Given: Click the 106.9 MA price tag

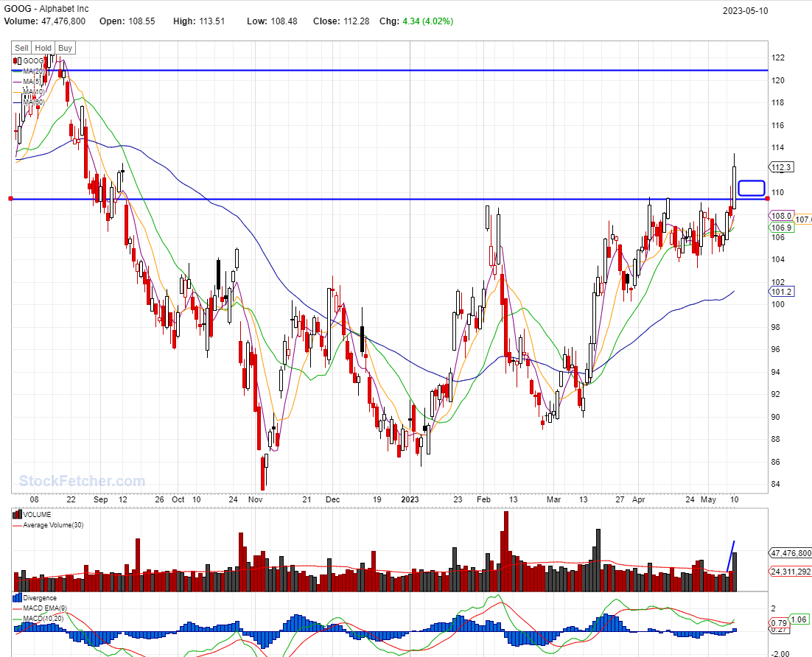Looking at the screenshot, I should pyautogui.click(x=781, y=228).
